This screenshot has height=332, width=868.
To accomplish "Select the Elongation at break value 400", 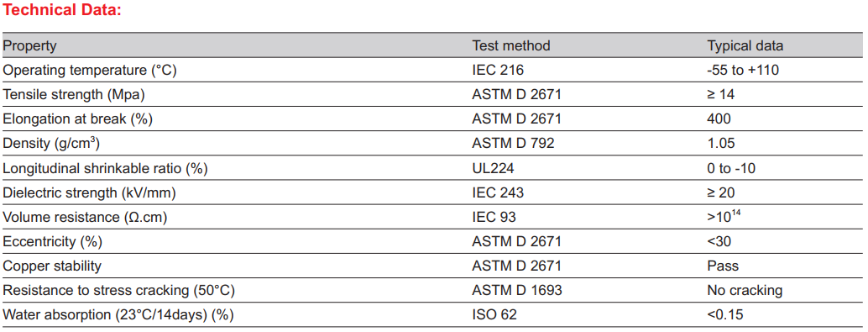I will (719, 119).
